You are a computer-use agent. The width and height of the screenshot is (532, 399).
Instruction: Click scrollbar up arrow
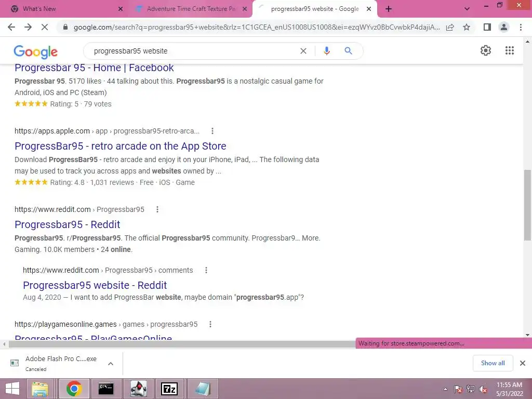527,42
